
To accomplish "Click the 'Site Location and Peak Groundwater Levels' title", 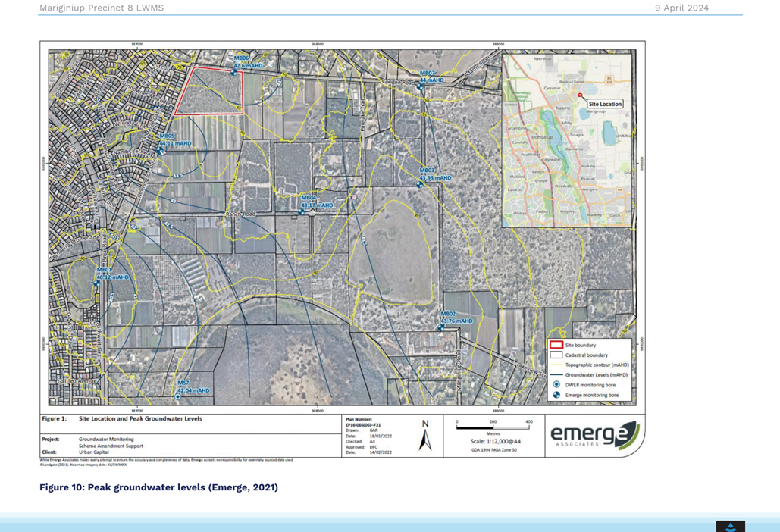I will [140, 418].
